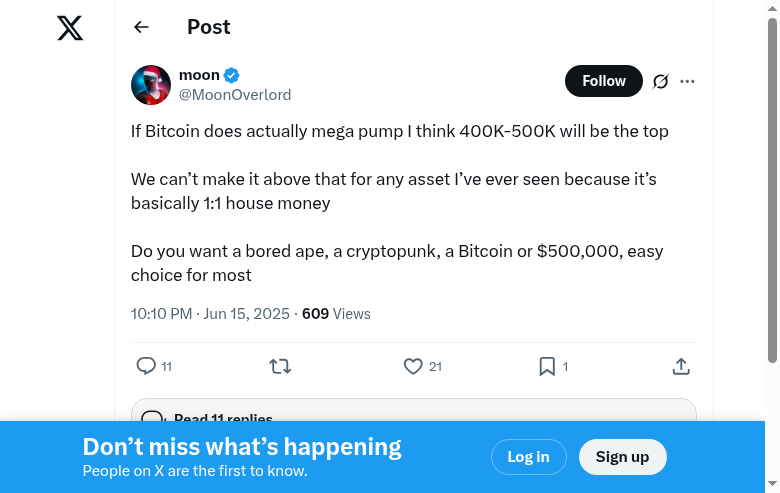Like the post with the heart icon
780x493 pixels.
413,366
